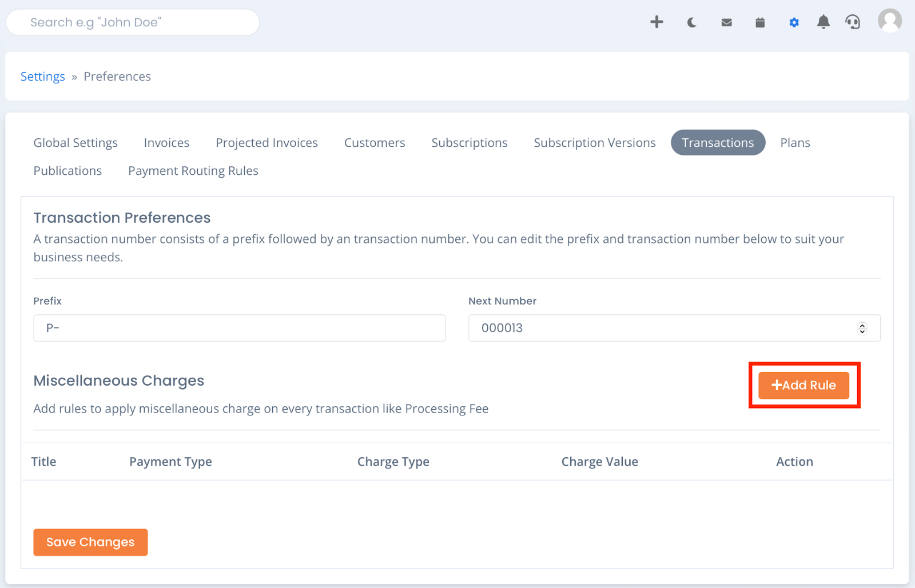Select the Subscriptions preferences section
Screen dimensions: 915x588
[469, 142]
